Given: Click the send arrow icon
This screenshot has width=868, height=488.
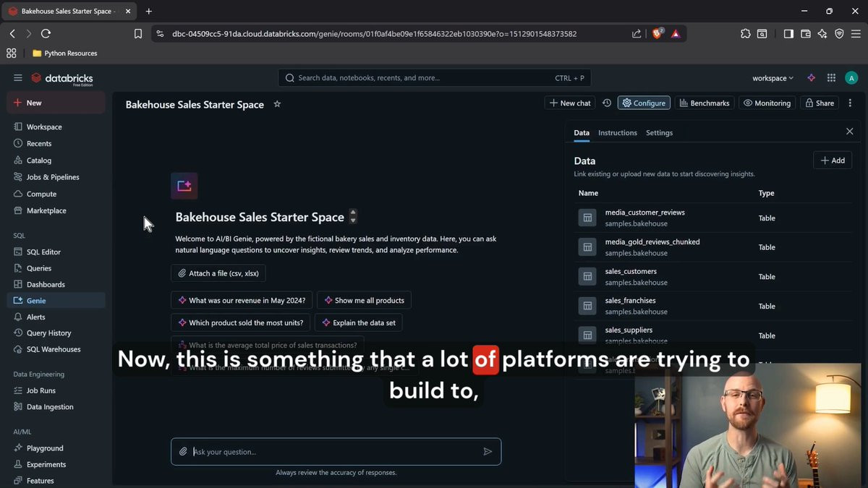Looking at the screenshot, I should coord(488,452).
